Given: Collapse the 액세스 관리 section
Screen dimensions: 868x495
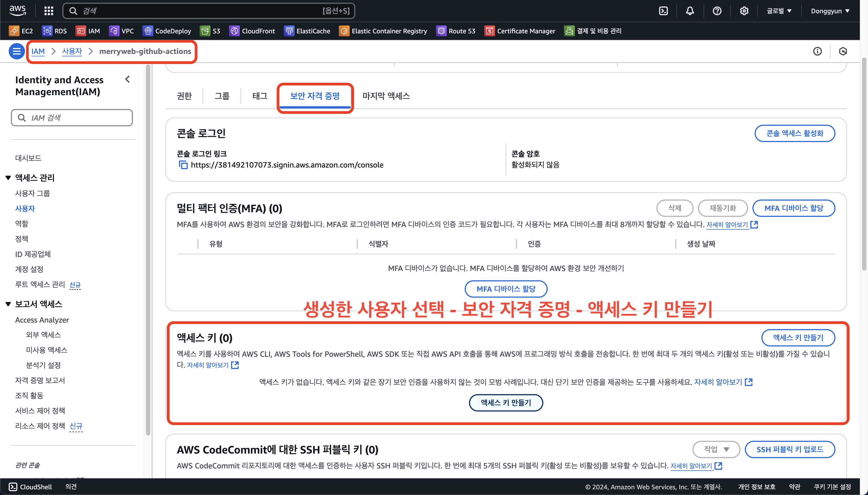Looking at the screenshot, I should 8,178.
